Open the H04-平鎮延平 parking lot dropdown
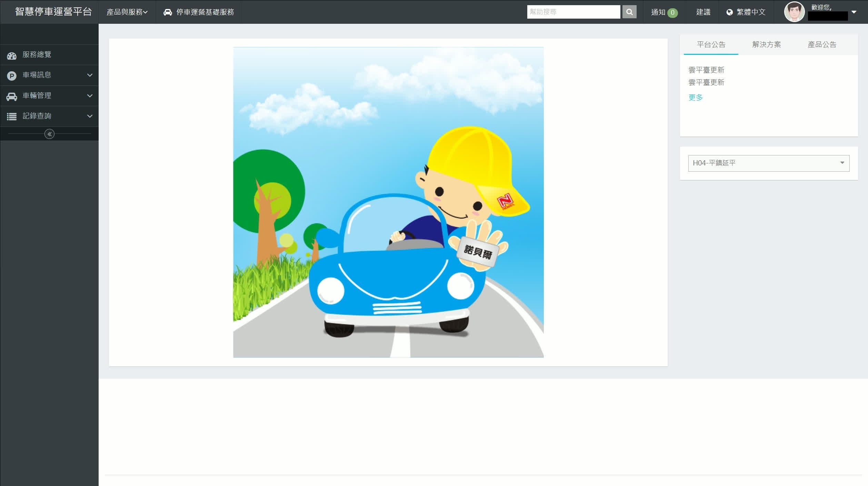This screenshot has width=868, height=486. tap(769, 163)
